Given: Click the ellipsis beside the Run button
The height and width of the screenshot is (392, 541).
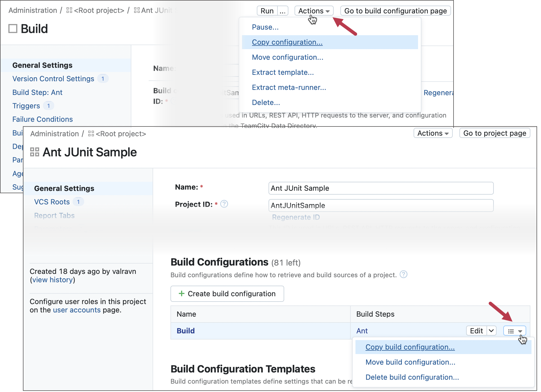Looking at the screenshot, I should click(283, 11).
